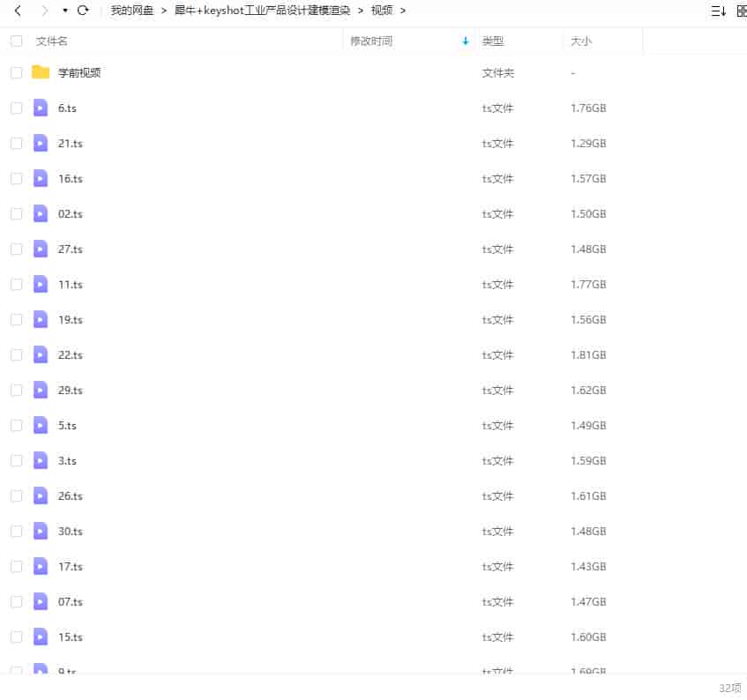Select the checkbox next to 02.ts

(x=16, y=213)
